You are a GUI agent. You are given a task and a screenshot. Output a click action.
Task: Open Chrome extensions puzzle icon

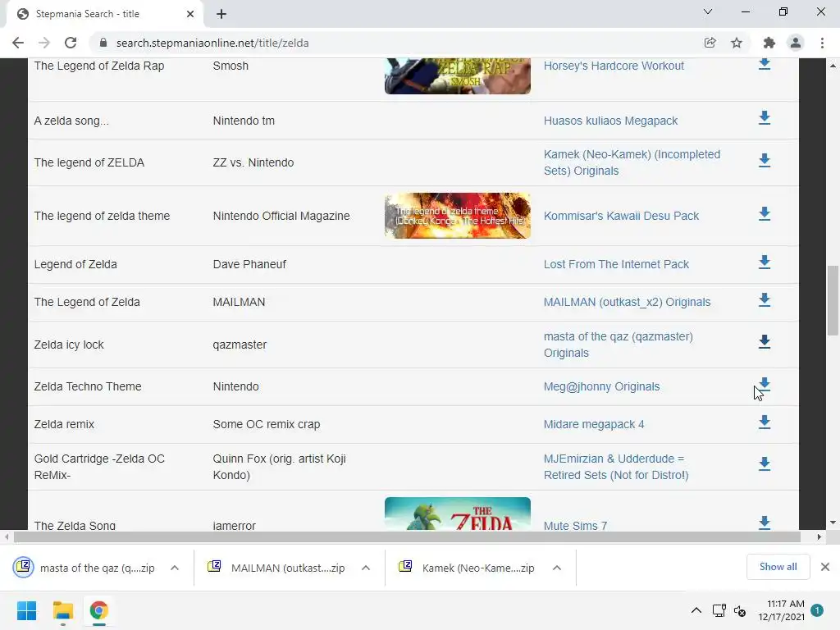click(769, 43)
